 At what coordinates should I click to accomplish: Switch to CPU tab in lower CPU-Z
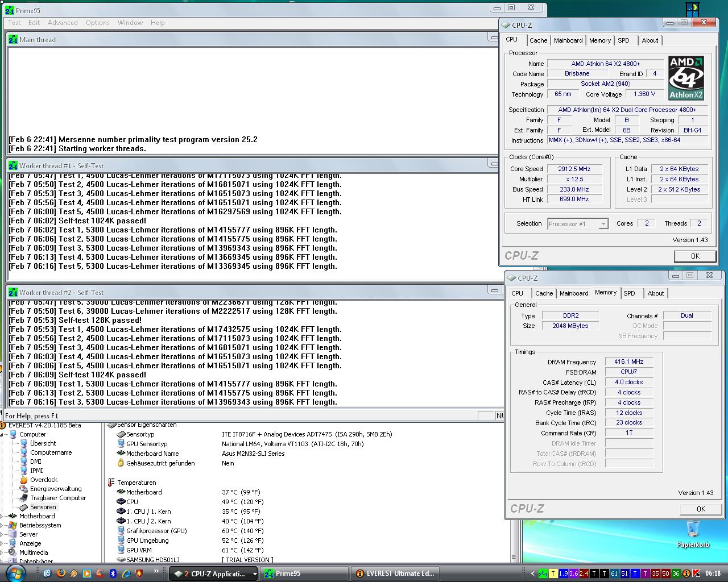coord(517,293)
